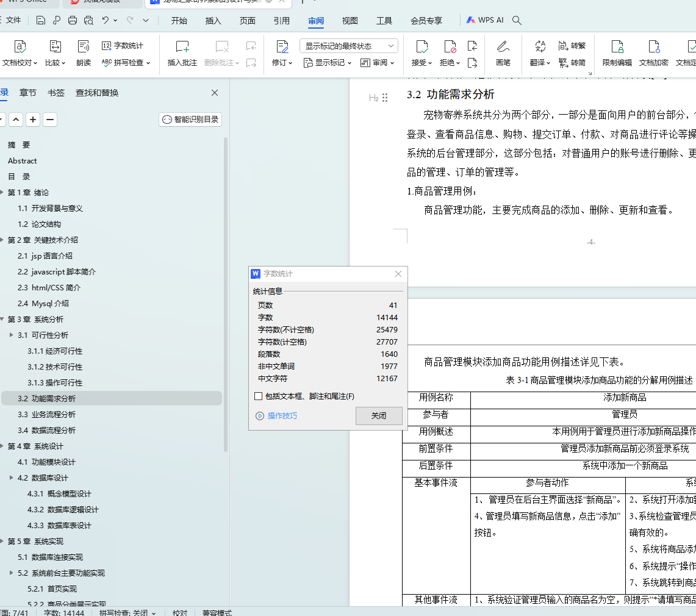Select 4.3.2 数据库逻辑设计 outline entry
The image size is (696, 616).
click(x=63, y=509)
